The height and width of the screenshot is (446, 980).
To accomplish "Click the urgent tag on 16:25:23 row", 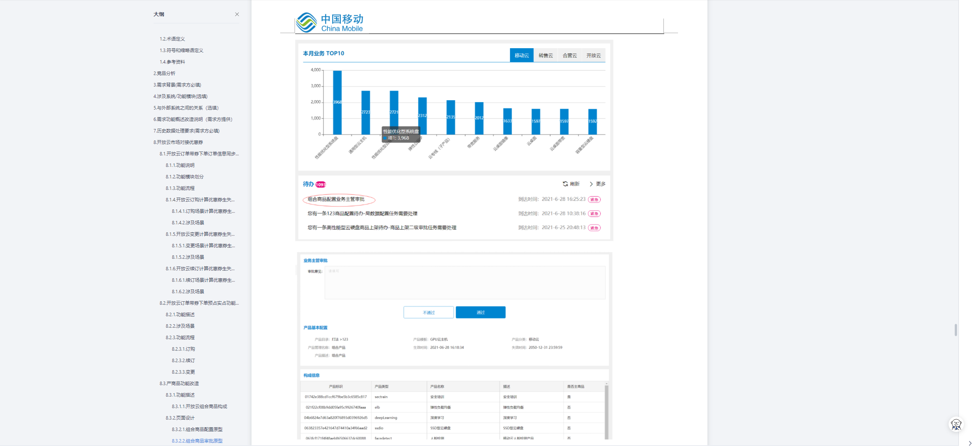I will (x=594, y=199).
